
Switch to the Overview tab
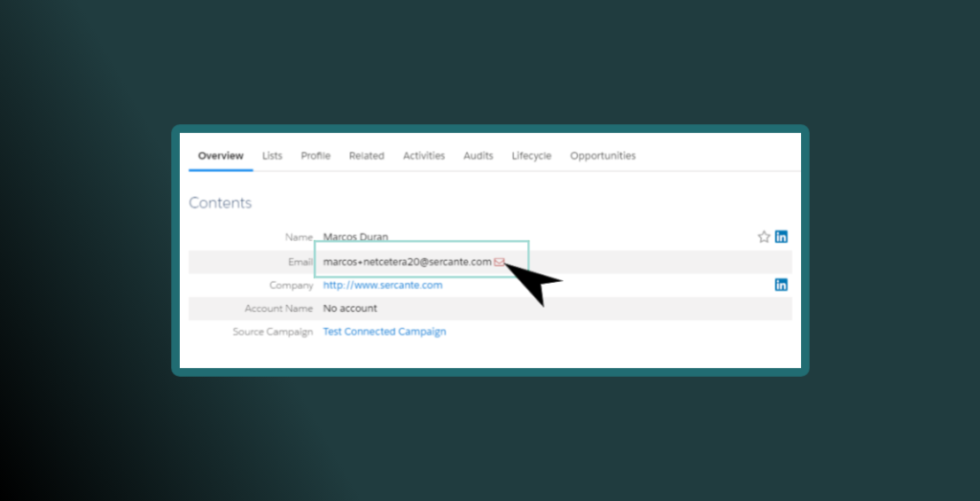pos(220,156)
